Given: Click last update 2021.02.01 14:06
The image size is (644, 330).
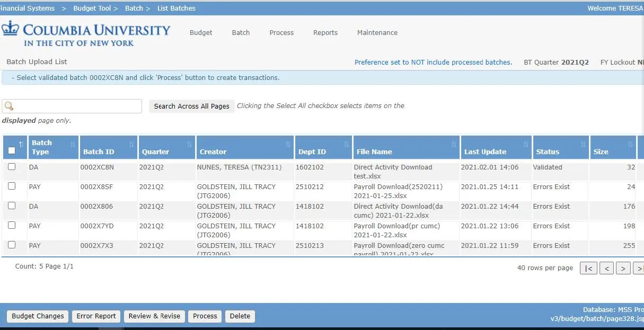Looking at the screenshot, I should coord(490,167).
